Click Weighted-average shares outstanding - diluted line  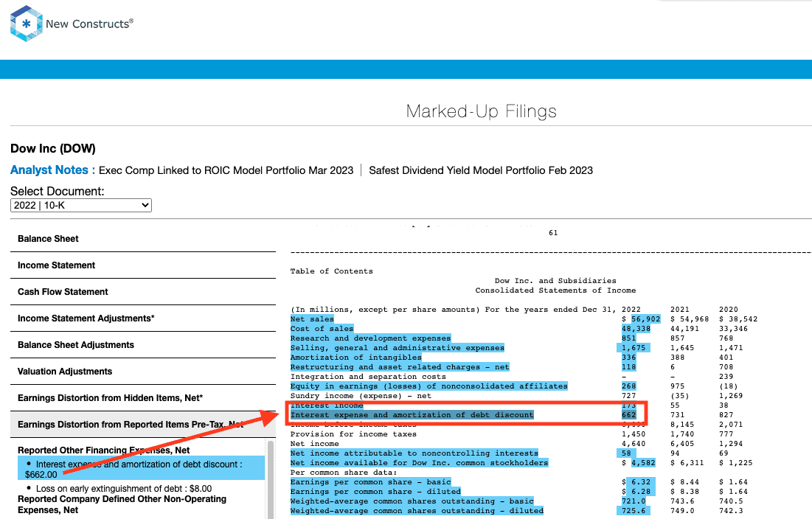click(x=417, y=511)
